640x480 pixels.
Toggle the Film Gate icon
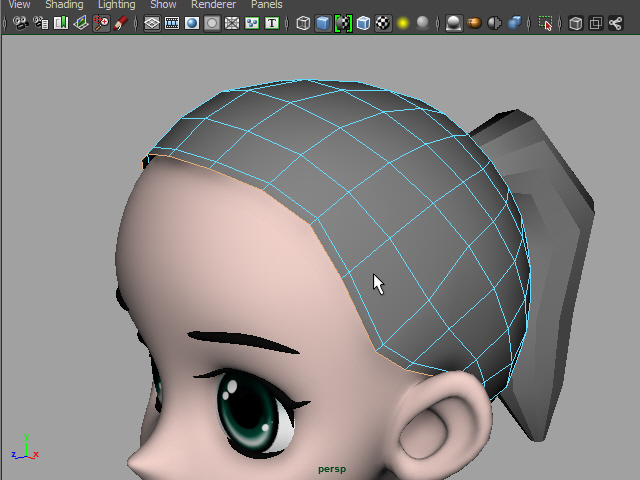(x=172, y=23)
